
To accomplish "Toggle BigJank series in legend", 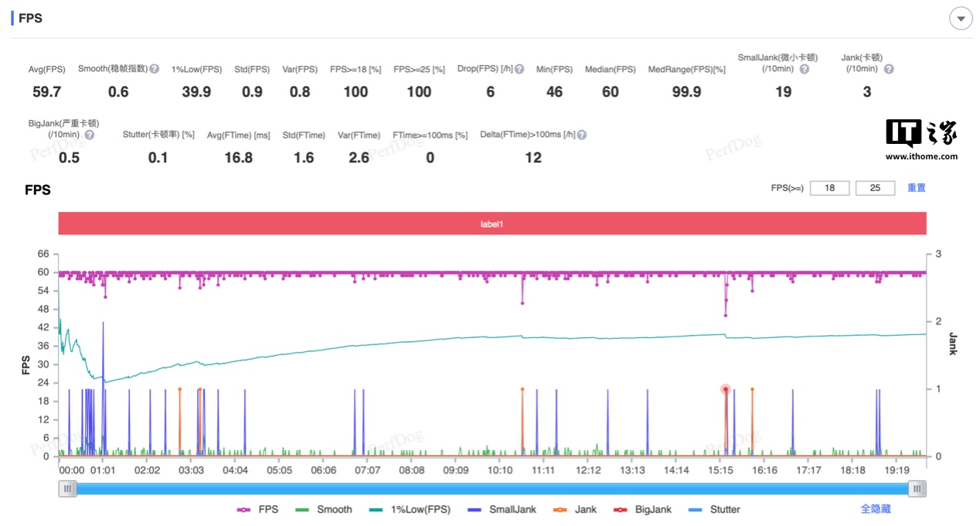I will 642,510.
